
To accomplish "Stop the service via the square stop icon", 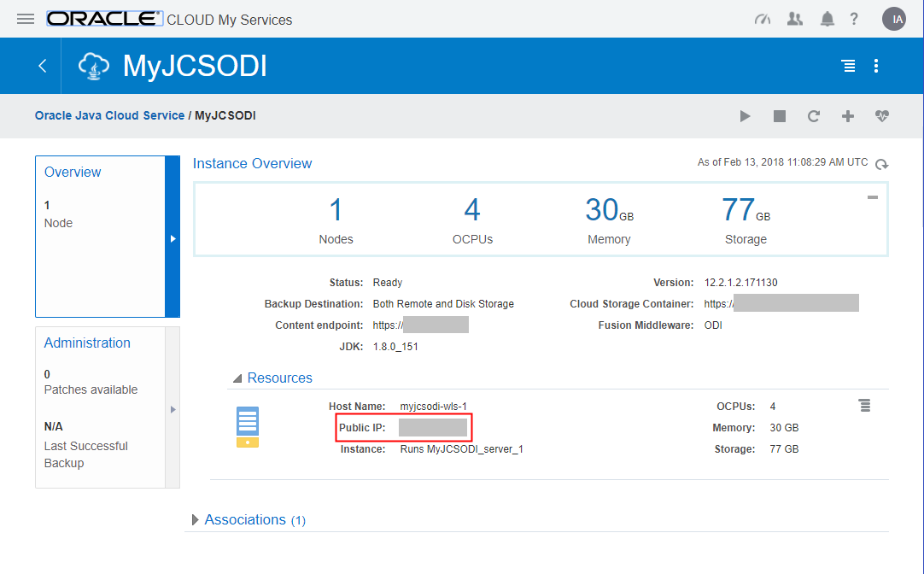I will (x=779, y=116).
